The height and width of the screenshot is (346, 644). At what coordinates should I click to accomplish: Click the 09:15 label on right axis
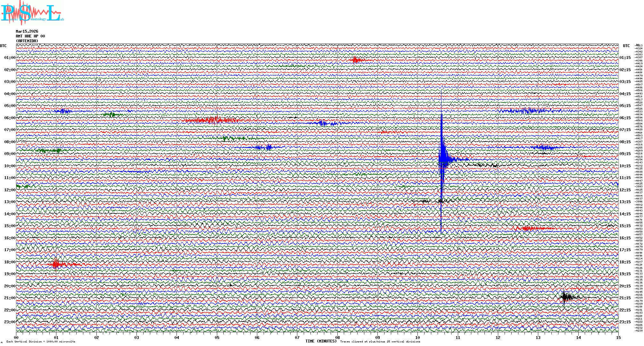point(625,154)
